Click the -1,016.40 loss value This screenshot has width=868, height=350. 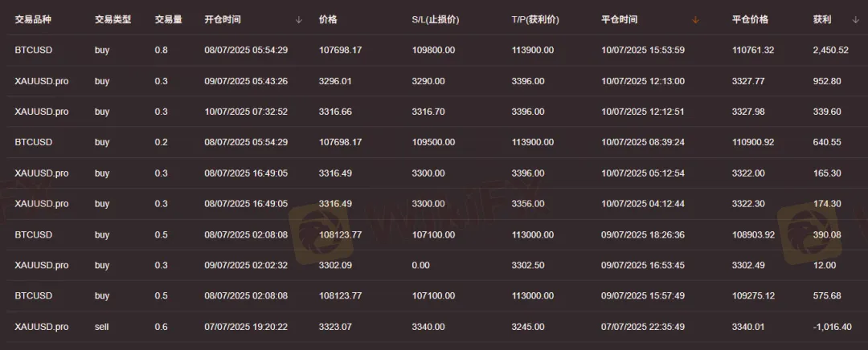pos(832,327)
